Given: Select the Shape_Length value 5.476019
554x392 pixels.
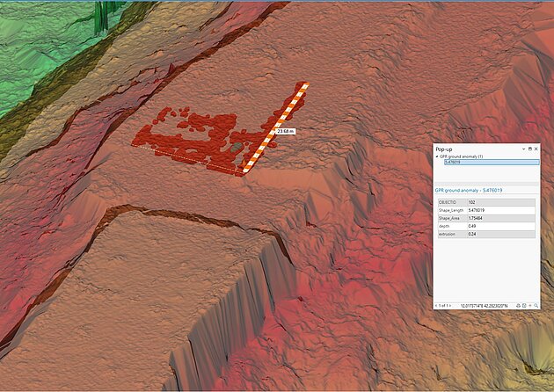Looking at the screenshot, I should click(477, 210).
